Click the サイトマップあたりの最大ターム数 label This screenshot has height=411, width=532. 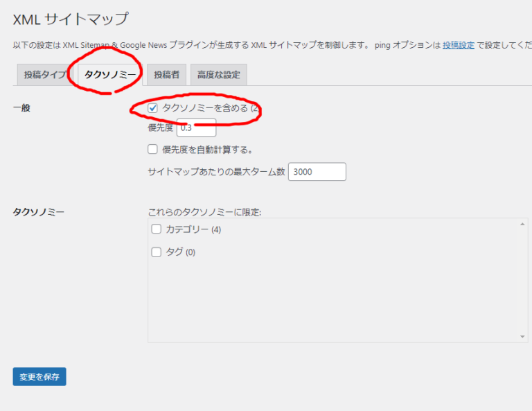[x=216, y=172]
